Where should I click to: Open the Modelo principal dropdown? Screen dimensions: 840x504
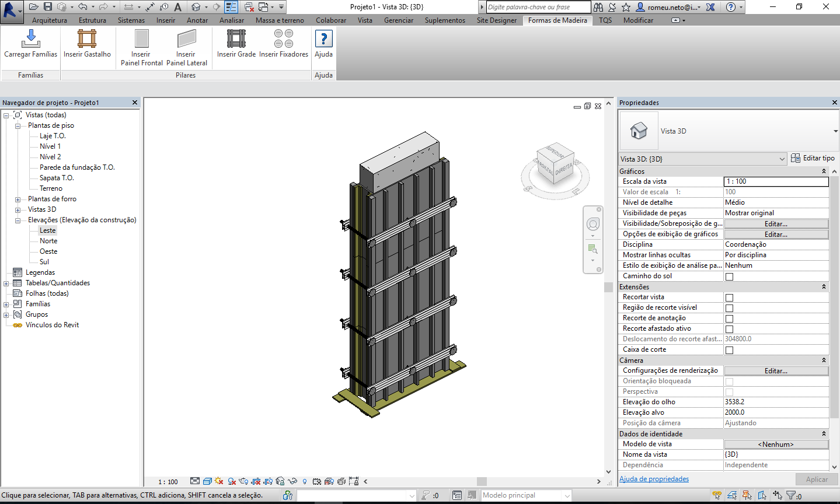566,495
